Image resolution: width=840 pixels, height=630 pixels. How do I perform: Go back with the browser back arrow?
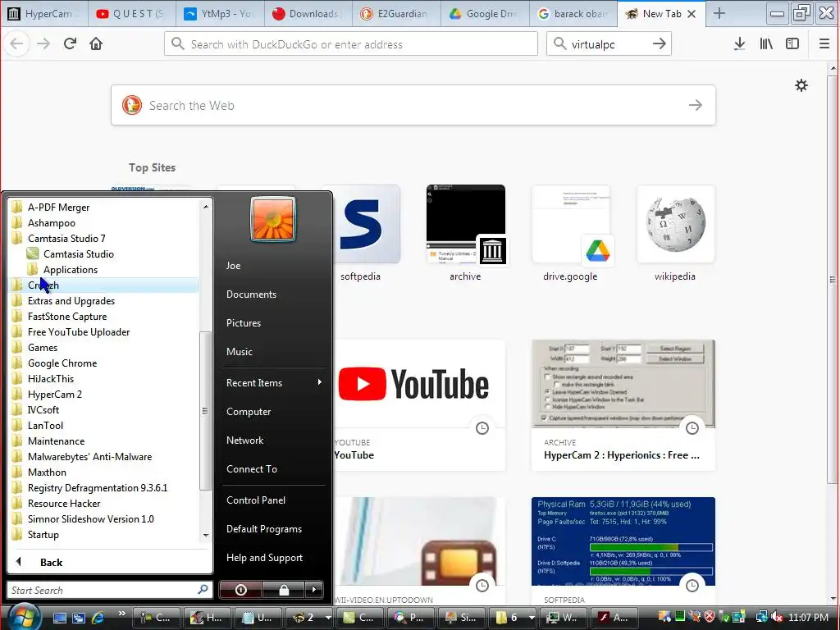click(x=16, y=43)
